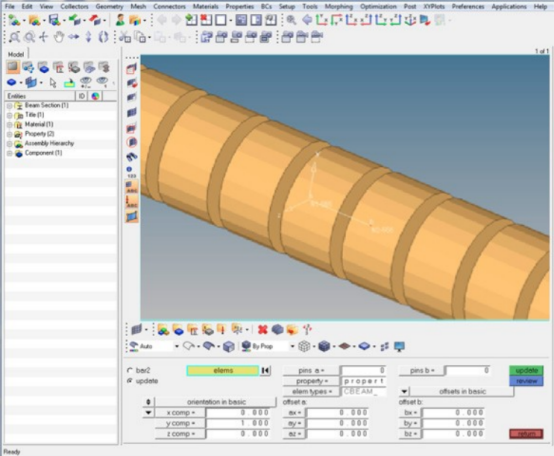Click the top red view icon in viewport sidebar

tap(131, 69)
